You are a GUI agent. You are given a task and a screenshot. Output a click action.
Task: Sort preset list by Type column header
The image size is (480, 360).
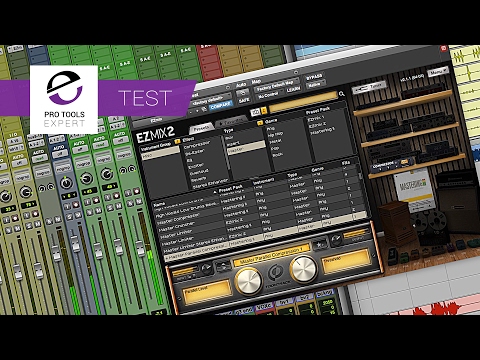coord(292,175)
